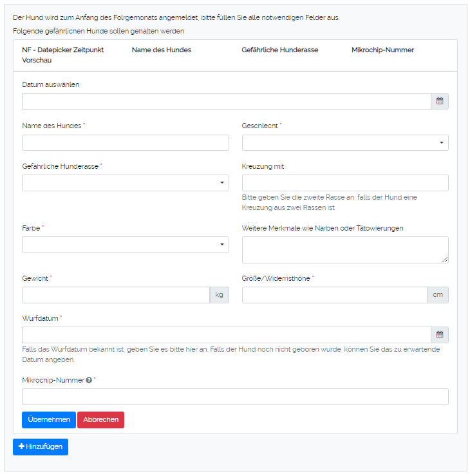Click the Datum auswählen date field
The width and height of the screenshot is (470, 476).
click(226, 101)
